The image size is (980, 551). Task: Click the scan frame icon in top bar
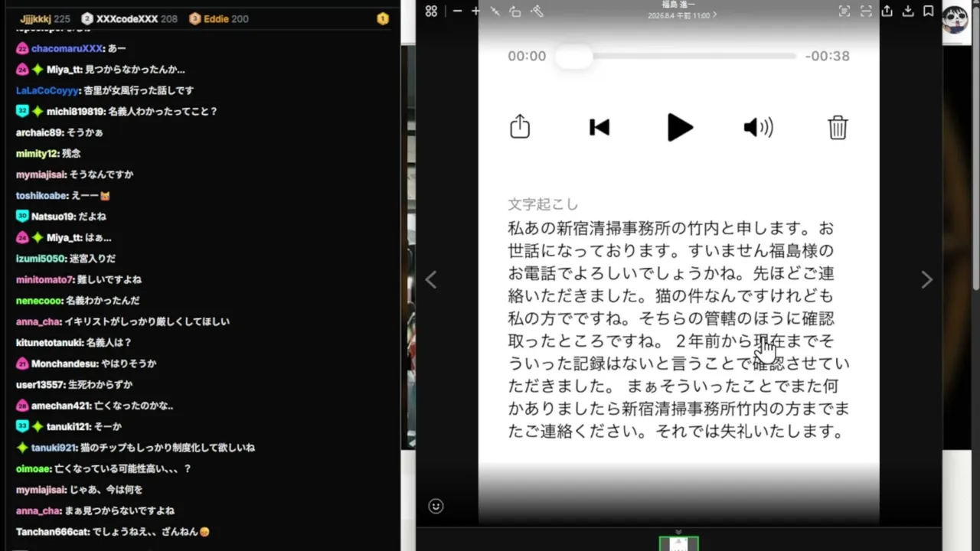coord(866,11)
